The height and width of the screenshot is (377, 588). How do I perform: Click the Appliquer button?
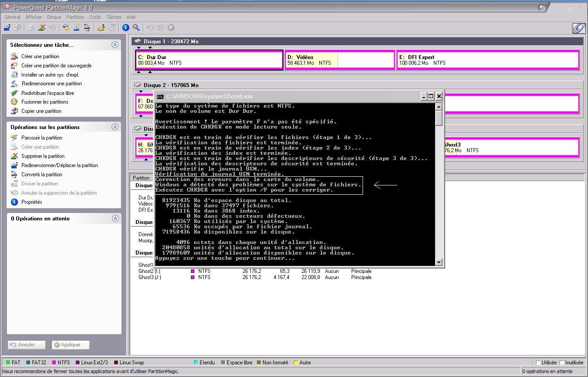(71, 345)
